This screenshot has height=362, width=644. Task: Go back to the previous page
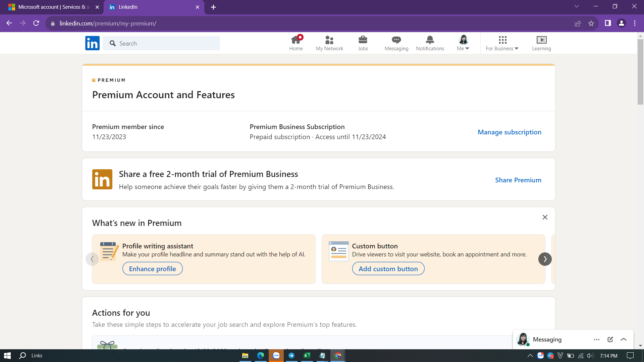(9, 23)
